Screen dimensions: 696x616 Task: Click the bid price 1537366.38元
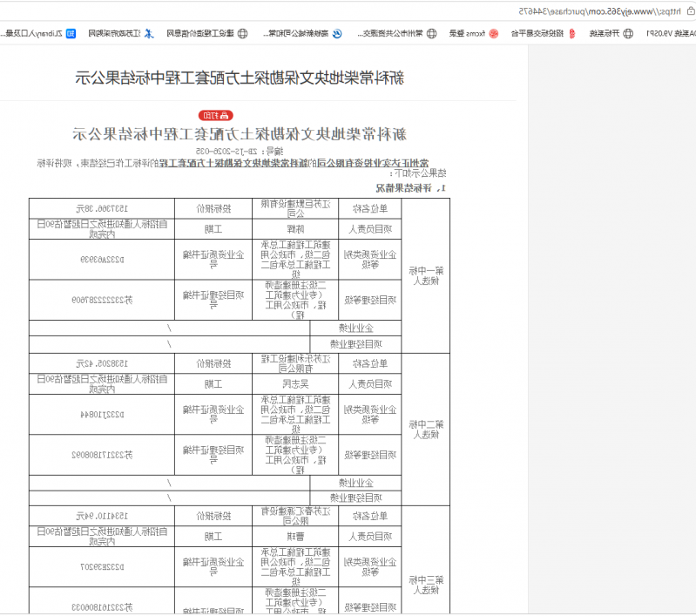(x=102, y=209)
